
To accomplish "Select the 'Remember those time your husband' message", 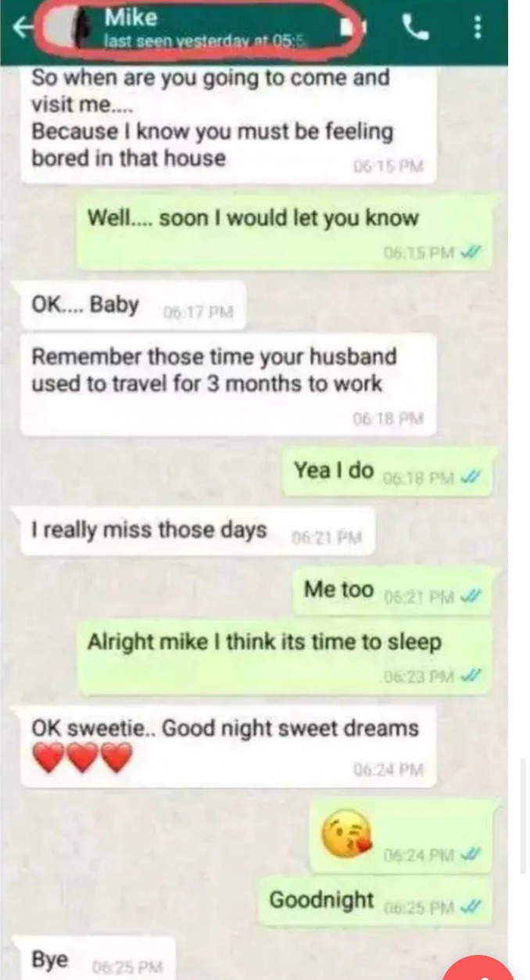I will [x=228, y=385].
